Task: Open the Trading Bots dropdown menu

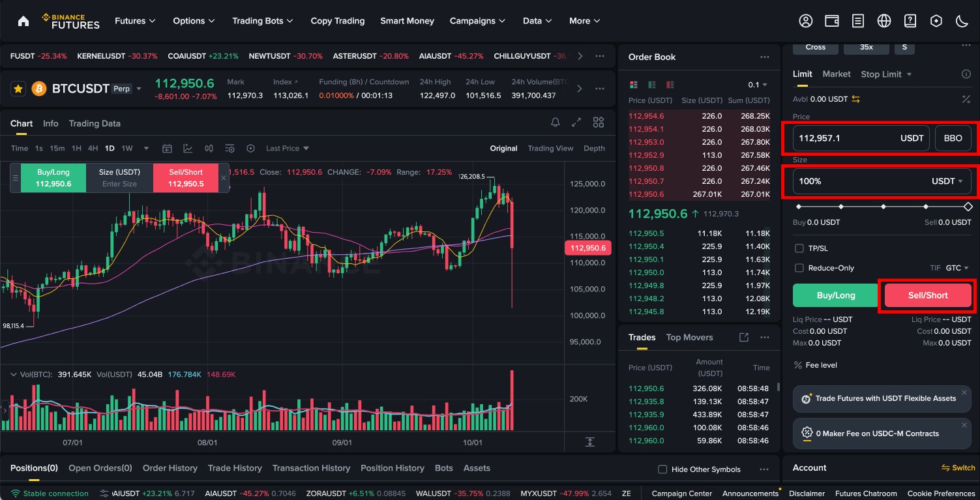Action: (263, 21)
